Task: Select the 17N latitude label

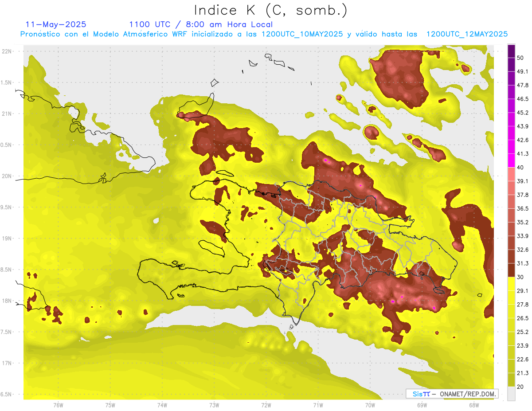Action: pyautogui.click(x=7, y=363)
